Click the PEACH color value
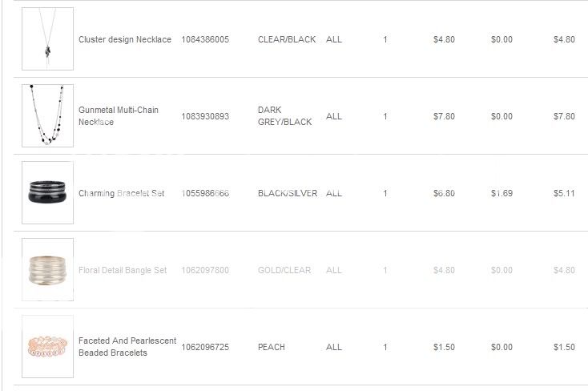 272,347
